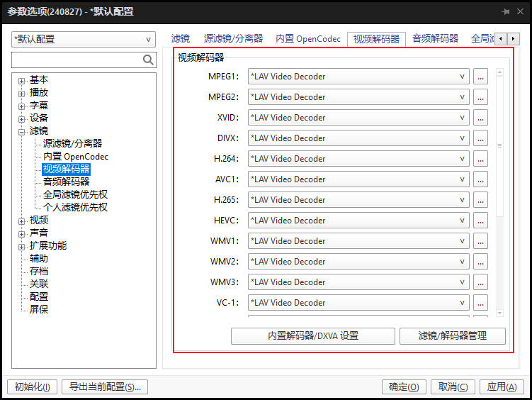Viewport: 532px width, 400px height.
Task: Open the WMV2 decoder dropdown
Action: point(358,262)
